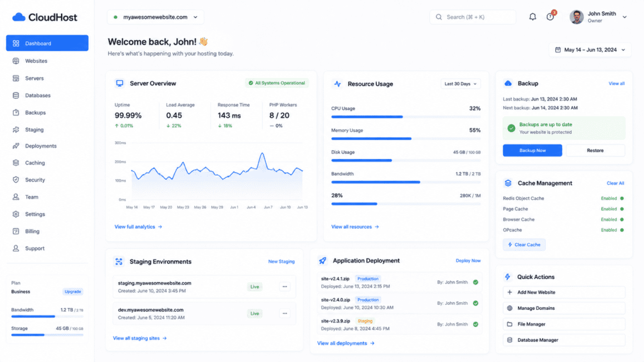Navigate to Billing in the sidebar
This screenshot has height=362, width=644.
click(x=47, y=231)
